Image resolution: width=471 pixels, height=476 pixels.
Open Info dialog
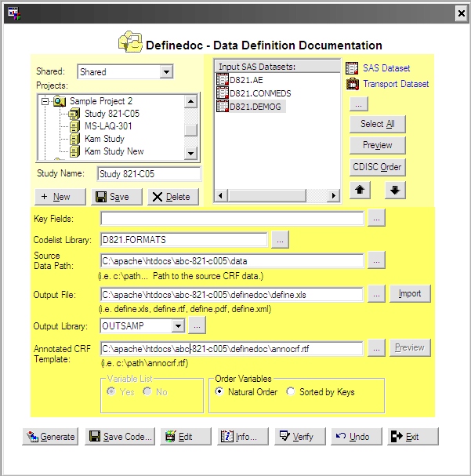tap(243, 437)
